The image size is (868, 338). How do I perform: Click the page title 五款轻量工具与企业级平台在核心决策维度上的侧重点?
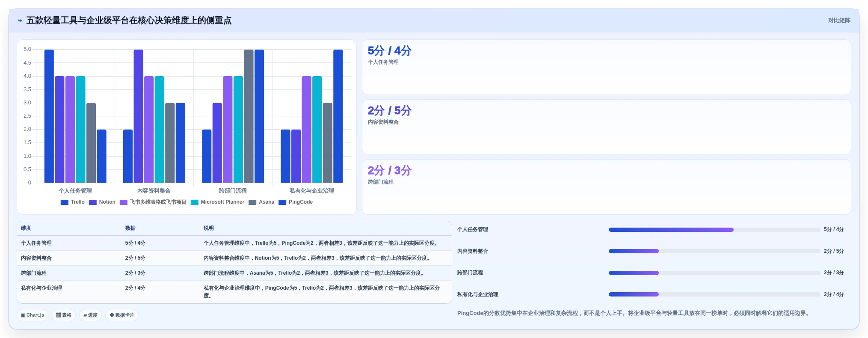(129, 21)
